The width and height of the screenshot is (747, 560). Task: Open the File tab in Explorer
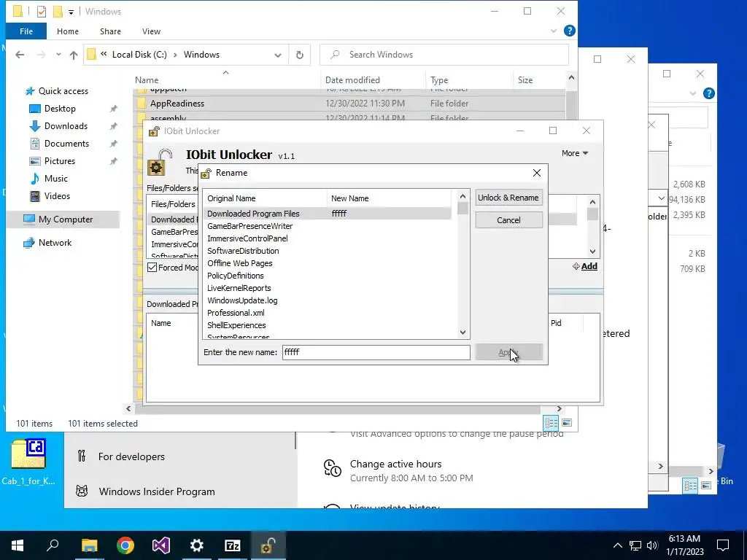26,31
